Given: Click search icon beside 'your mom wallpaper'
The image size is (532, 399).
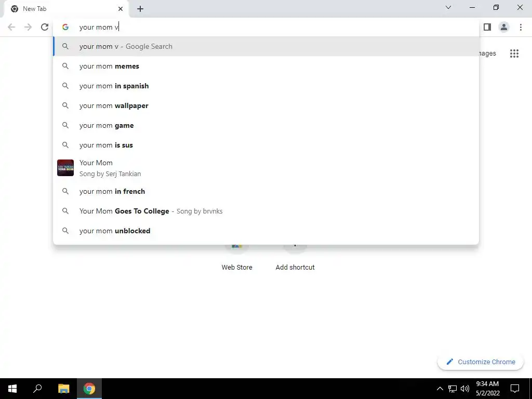Looking at the screenshot, I should (65, 105).
